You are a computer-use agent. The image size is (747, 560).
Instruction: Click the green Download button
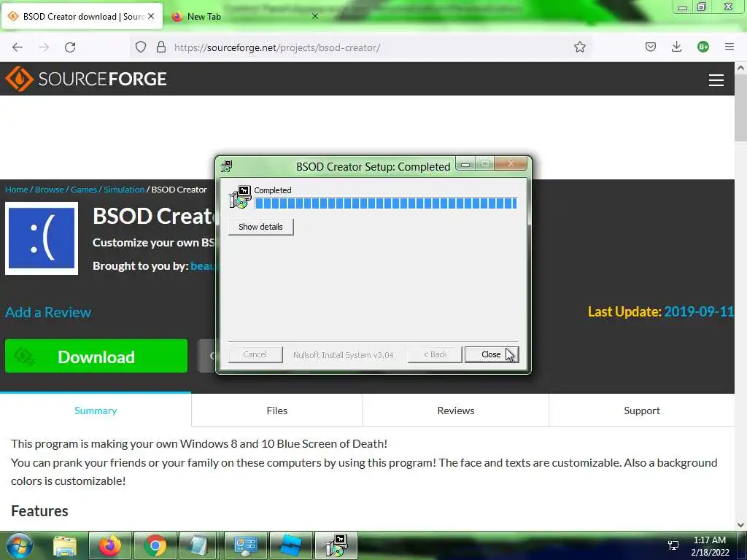pyautogui.click(x=96, y=356)
